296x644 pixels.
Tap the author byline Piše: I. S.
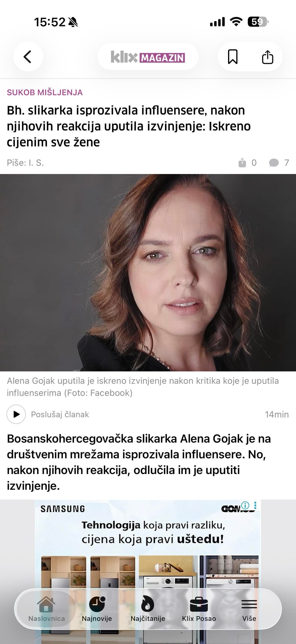pyautogui.click(x=25, y=163)
